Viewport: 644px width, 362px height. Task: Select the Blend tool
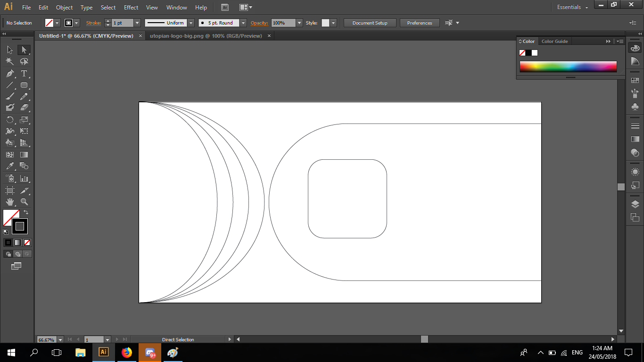coord(24,166)
